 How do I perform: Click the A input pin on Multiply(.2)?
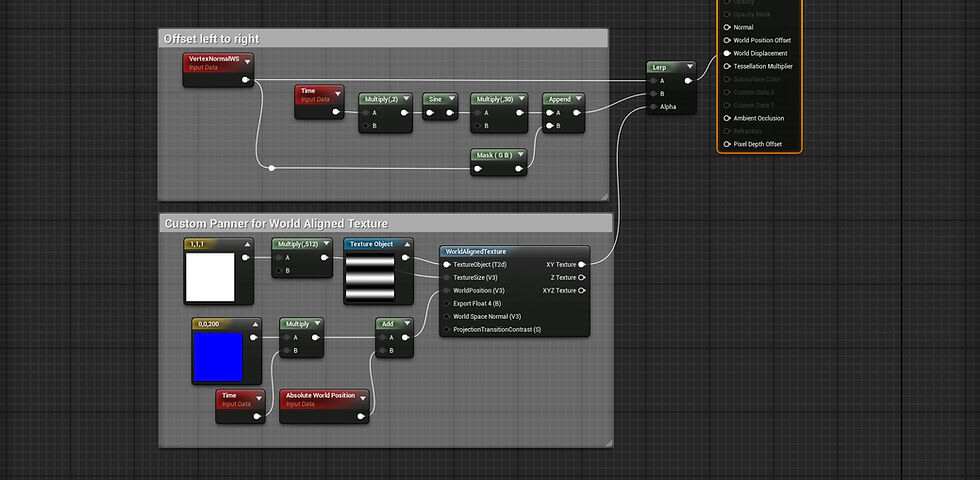[x=366, y=113]
